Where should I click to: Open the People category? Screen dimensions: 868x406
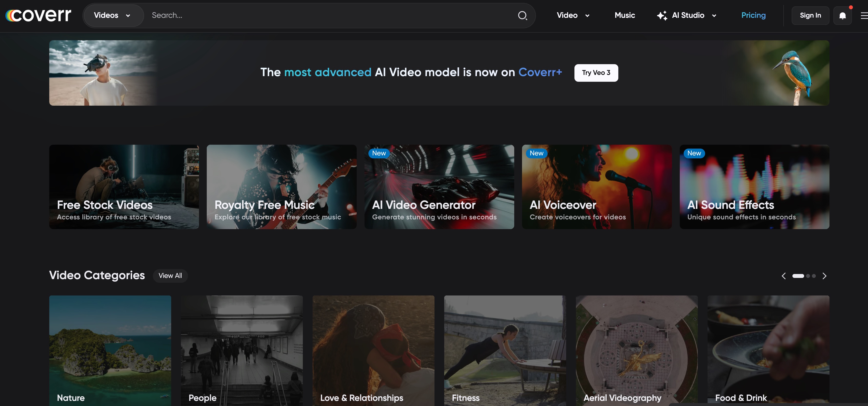click(242, 351)
